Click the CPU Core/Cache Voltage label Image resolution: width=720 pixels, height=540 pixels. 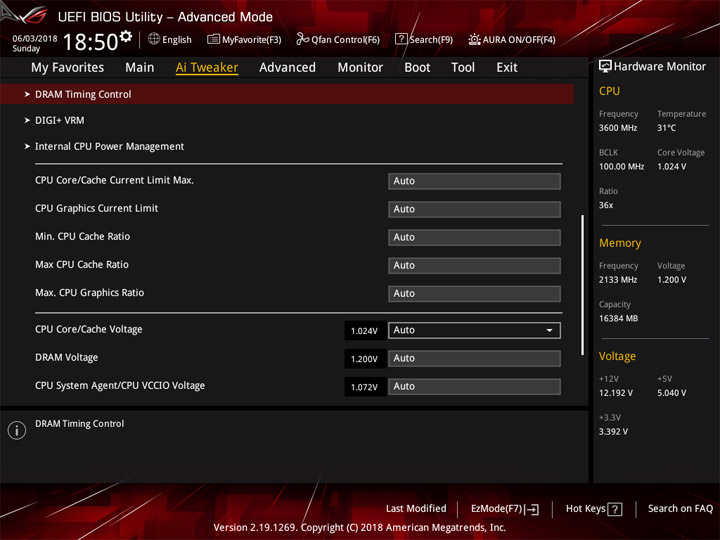(x=89, y=329)
